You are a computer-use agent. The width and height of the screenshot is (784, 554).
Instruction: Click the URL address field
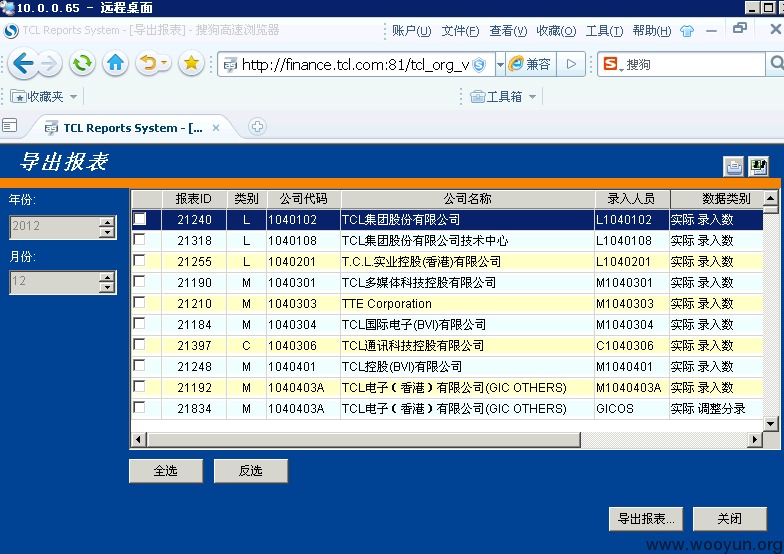coord(355,64)
